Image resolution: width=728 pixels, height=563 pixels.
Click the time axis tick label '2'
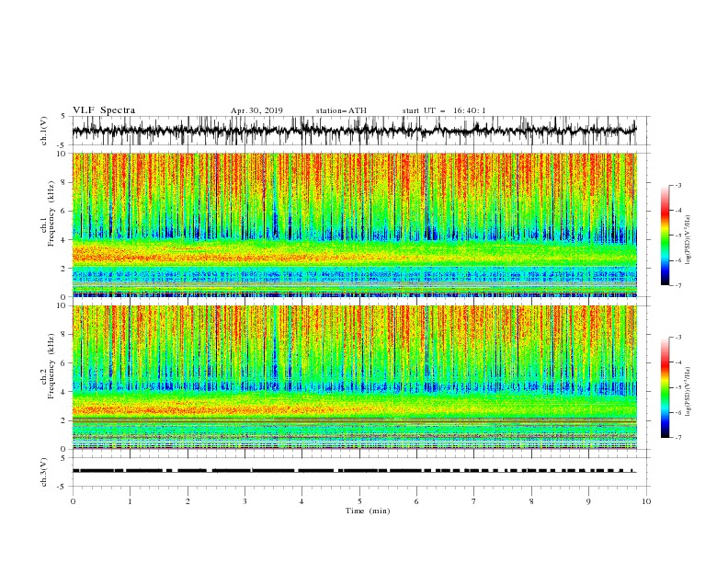(188, 501)
